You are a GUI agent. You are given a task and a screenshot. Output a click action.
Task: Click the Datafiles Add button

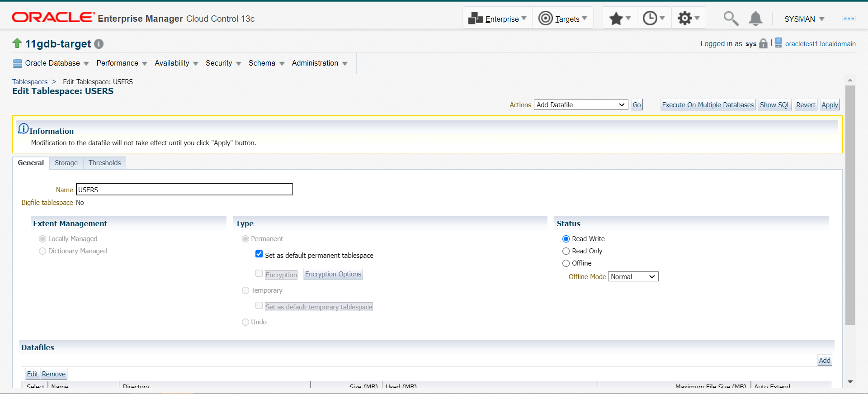point(825,361)
